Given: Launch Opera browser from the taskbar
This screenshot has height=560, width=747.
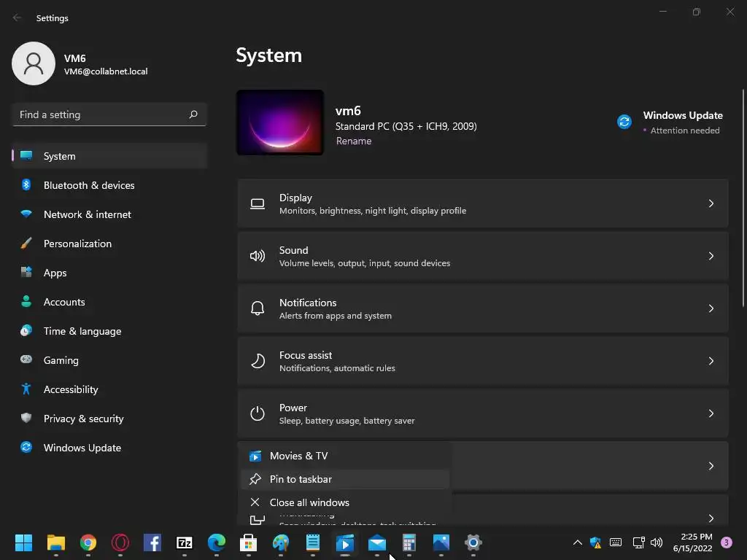Looking at the screenshot, I should 120,542.
